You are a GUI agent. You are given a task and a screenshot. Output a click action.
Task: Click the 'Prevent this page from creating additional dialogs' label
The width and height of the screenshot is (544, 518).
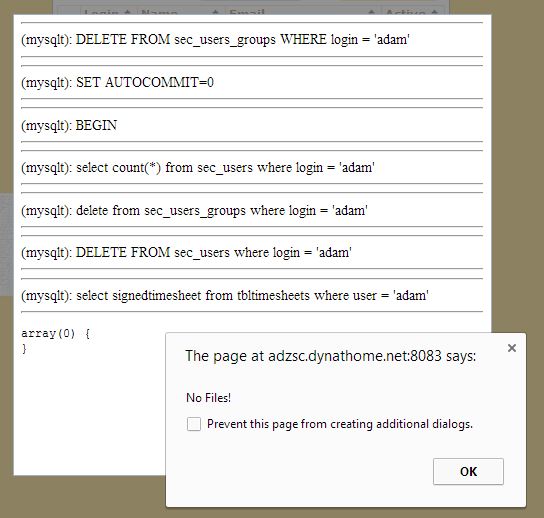pos(340,424)
